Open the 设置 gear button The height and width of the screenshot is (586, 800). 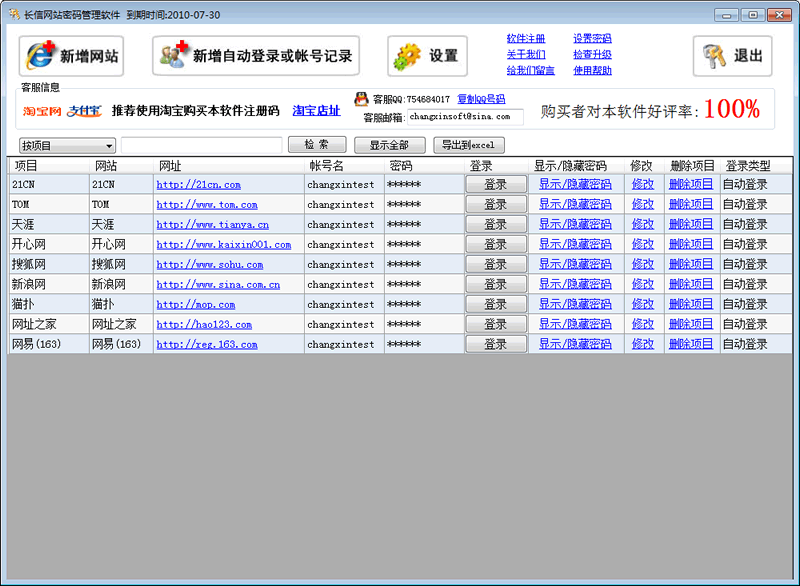[x=428, y=56]
